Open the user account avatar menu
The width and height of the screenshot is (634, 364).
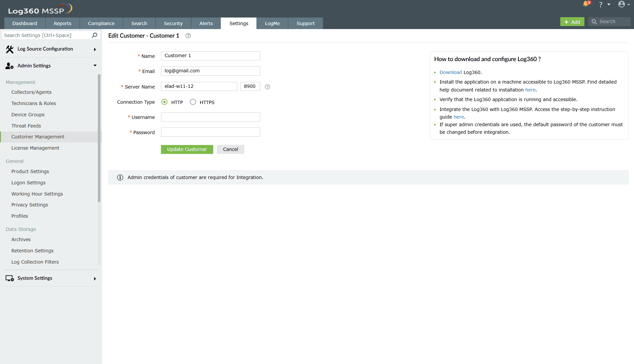click(x=621, y=4)
